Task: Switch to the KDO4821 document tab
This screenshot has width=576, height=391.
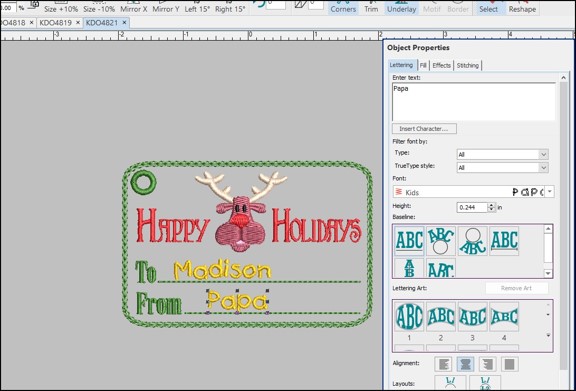Action: click(102, 23)
